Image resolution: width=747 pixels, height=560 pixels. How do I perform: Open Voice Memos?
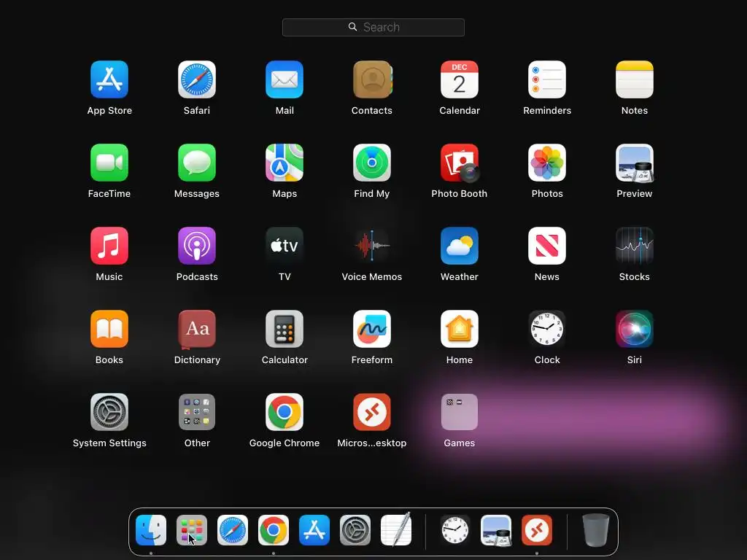372,246
